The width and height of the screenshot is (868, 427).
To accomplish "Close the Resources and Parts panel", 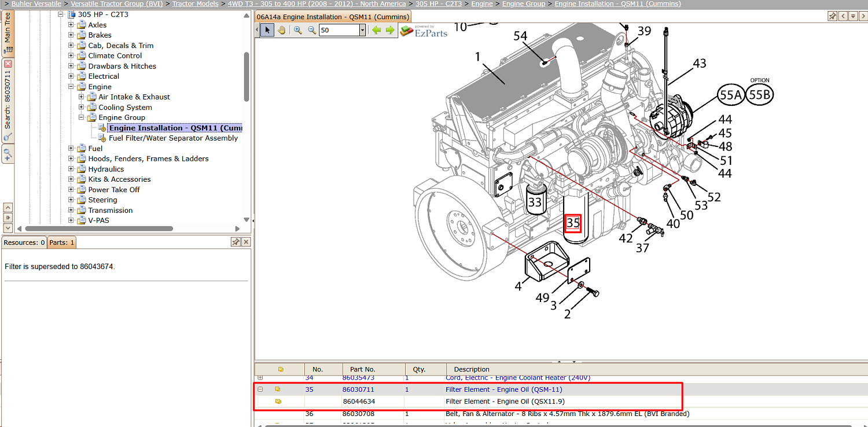I will 246,242.
